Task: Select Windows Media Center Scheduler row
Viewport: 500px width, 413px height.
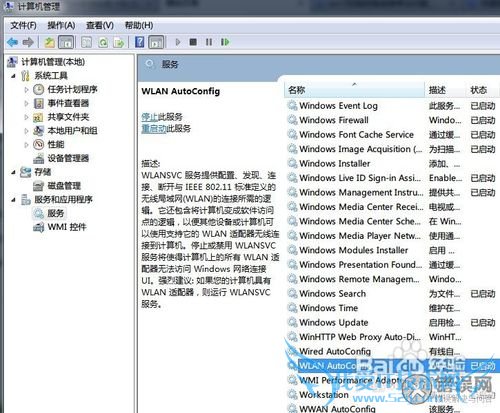Action: coord(392,221)
